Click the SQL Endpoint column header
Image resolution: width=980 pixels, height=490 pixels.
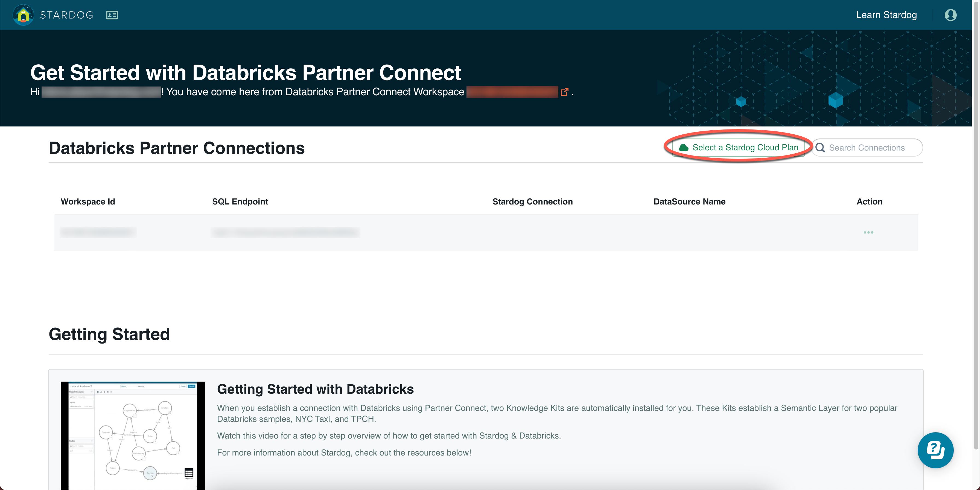[x=240, y=201]
